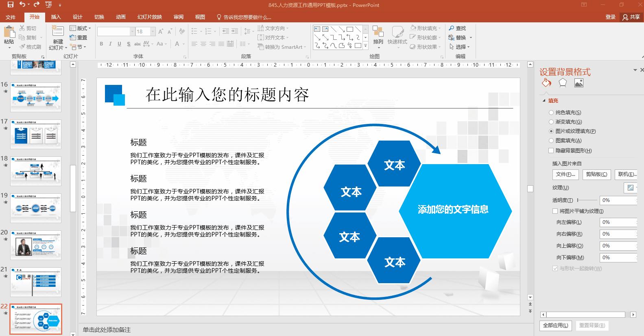Open the format pane options dropdown arrow
This screenshot has height=336, width=644.
635,70
